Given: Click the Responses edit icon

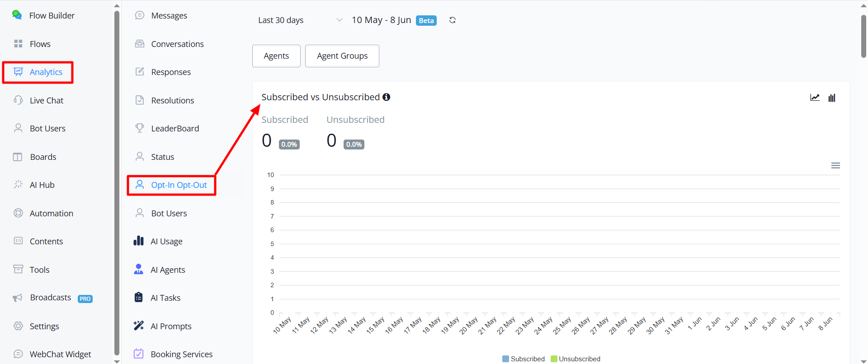Looking at the screenshot, I should (x=140, y=71).
